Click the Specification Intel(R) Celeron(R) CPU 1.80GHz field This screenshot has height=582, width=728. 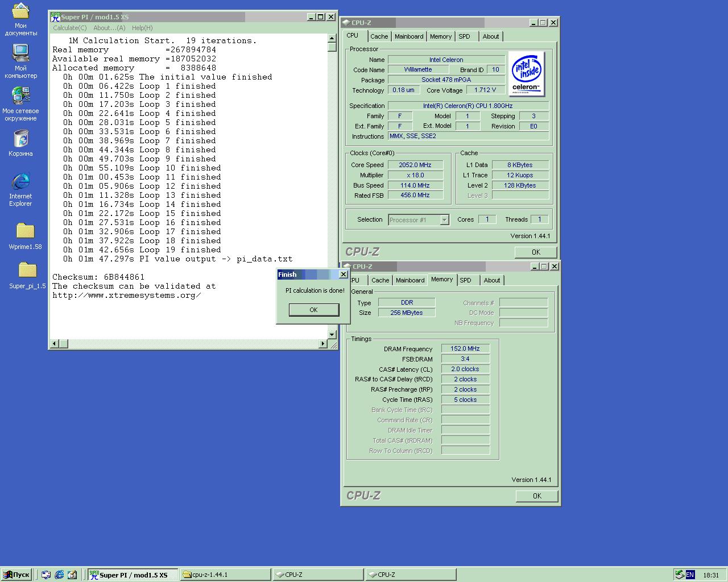(x=468, y=106)
